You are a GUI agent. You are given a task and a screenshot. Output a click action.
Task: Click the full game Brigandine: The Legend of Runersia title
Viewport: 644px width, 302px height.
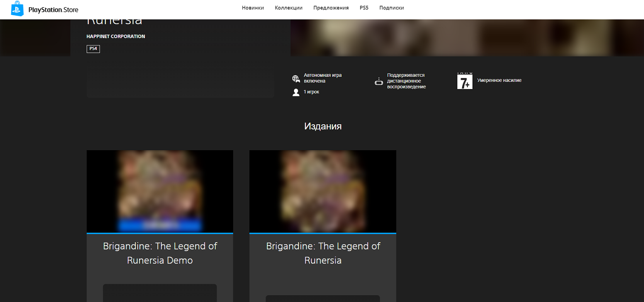pos(322,253)
